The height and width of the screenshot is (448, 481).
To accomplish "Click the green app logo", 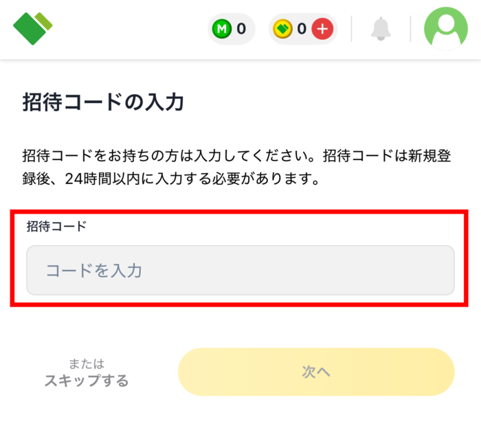I will (32, 27).
